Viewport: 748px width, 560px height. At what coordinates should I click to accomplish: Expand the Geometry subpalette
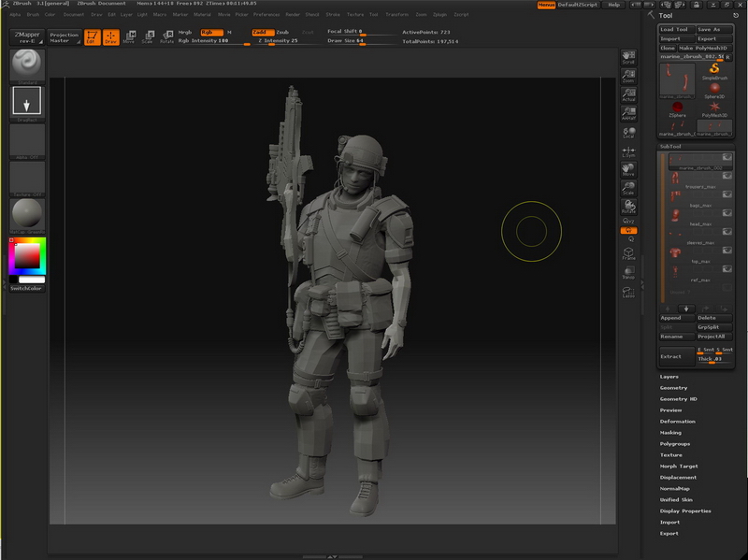[x=673, y=388]
